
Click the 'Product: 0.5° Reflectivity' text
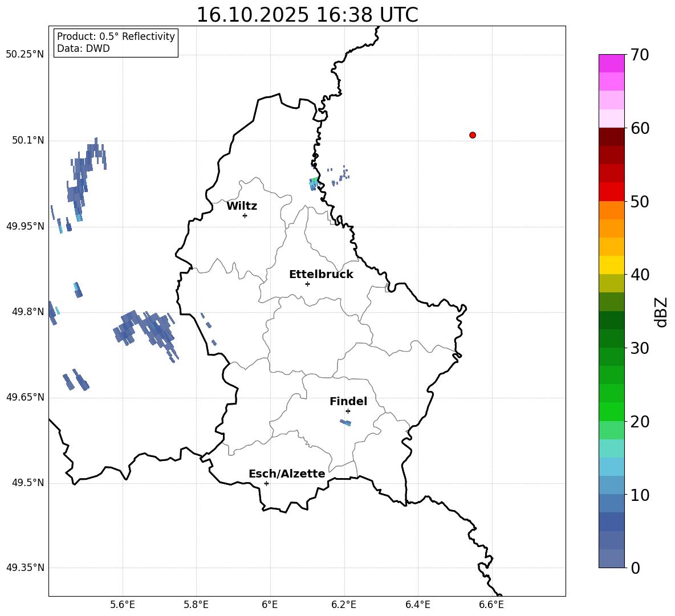pos(116,36)
